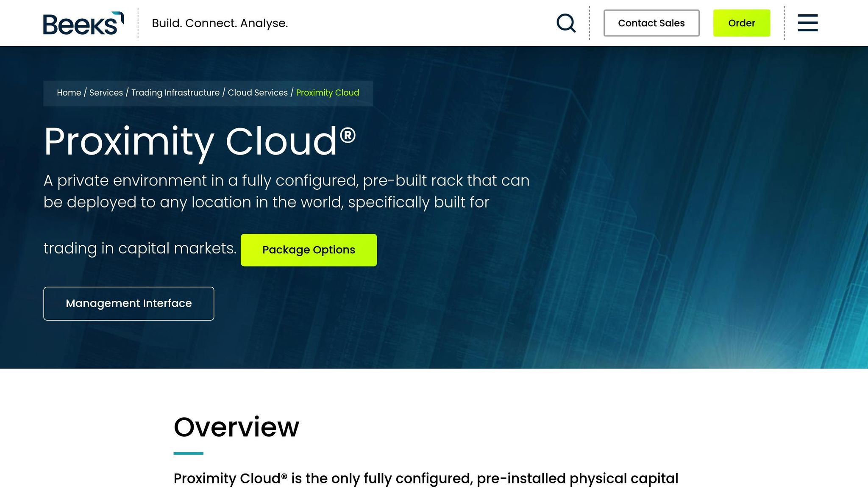Open Package Options

click(x=308, y=250)
